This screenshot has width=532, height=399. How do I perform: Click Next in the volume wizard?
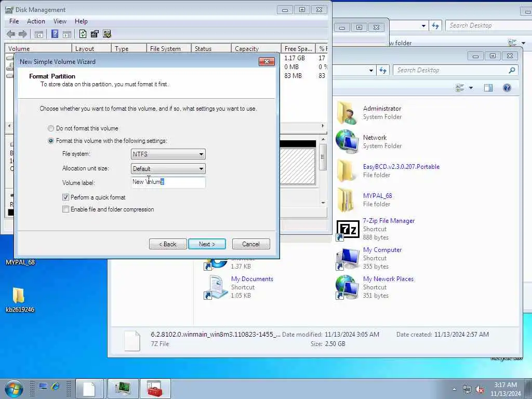coord(207,244)
